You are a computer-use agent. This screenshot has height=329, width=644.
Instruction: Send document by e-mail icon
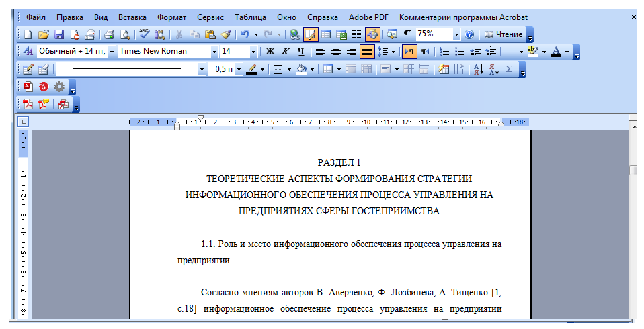[90, 34]
